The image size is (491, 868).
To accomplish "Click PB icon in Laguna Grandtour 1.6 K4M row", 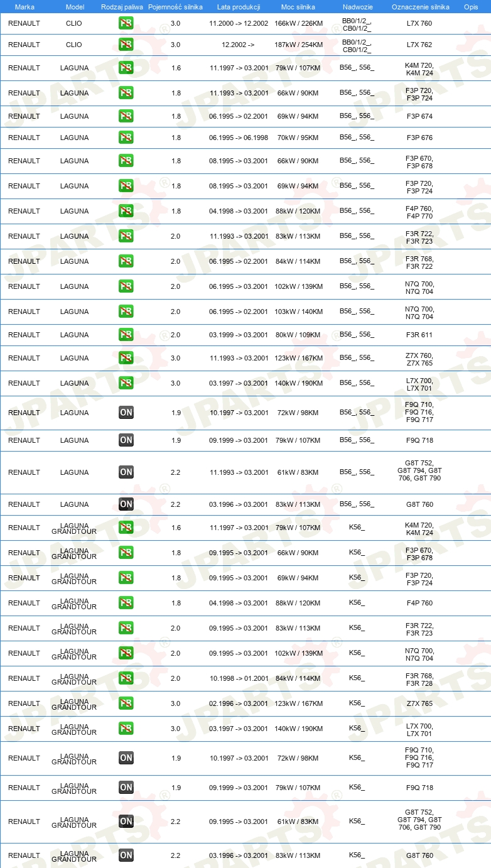I will 126,528.
